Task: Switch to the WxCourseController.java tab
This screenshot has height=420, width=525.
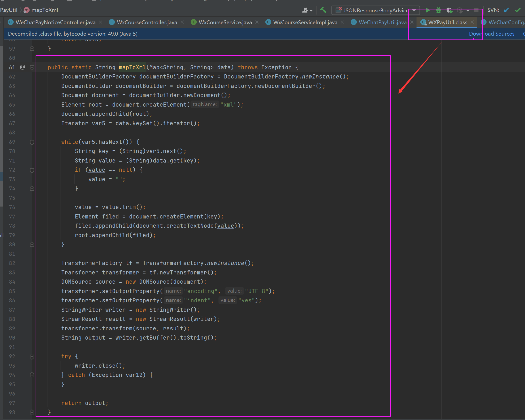Action: pyautogui.click(x=147, y=23)
